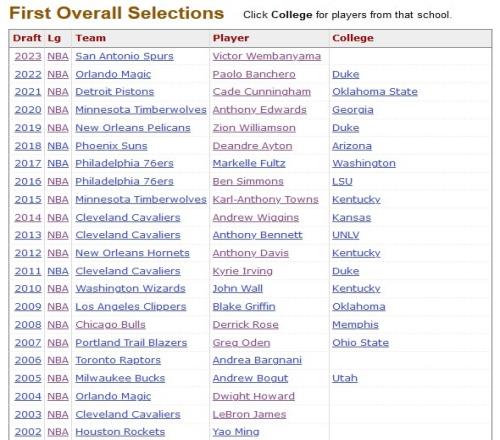Viewport: 500px width, 440px height.
Task: Open Los Angeles Clippers team link
Action: click(131, 306)
